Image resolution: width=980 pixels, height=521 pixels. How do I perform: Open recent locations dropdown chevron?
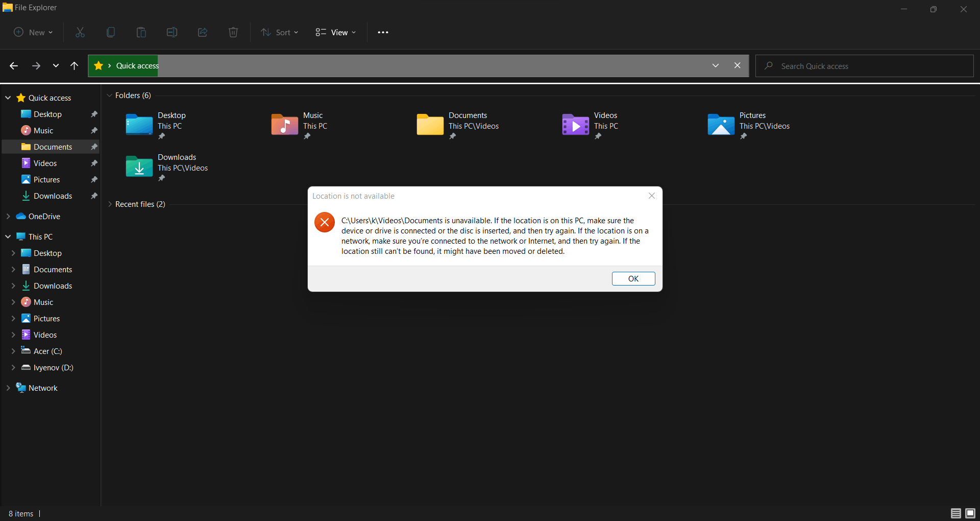[56, 66]
